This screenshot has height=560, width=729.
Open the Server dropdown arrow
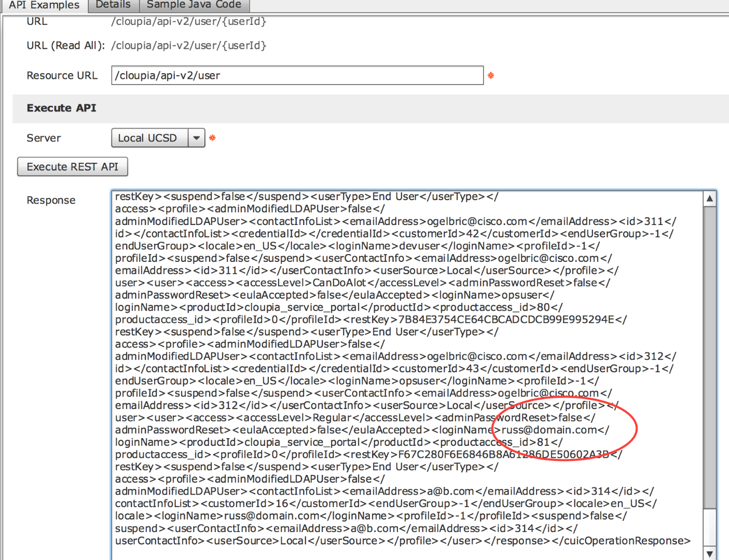pyautogui.click(x=196, y=138)
